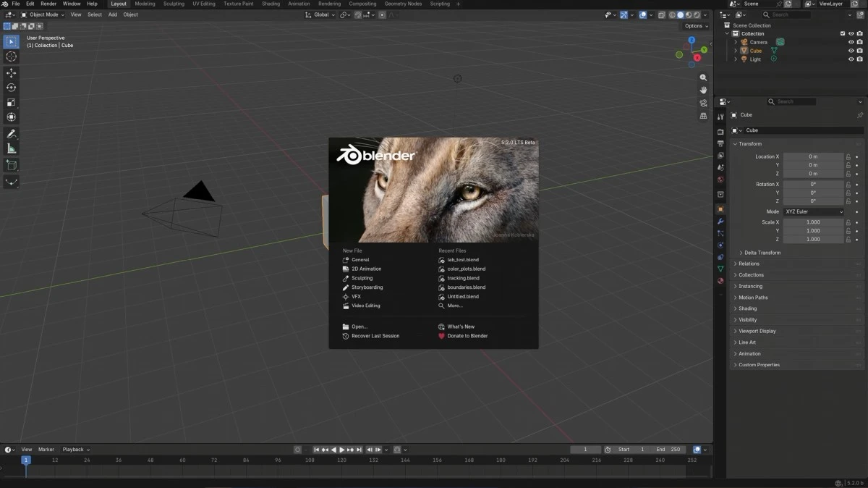Image resolution: width=868 pixels, height=488 pixels.
Task: Open the World properties tab
Action: (720, 180)
